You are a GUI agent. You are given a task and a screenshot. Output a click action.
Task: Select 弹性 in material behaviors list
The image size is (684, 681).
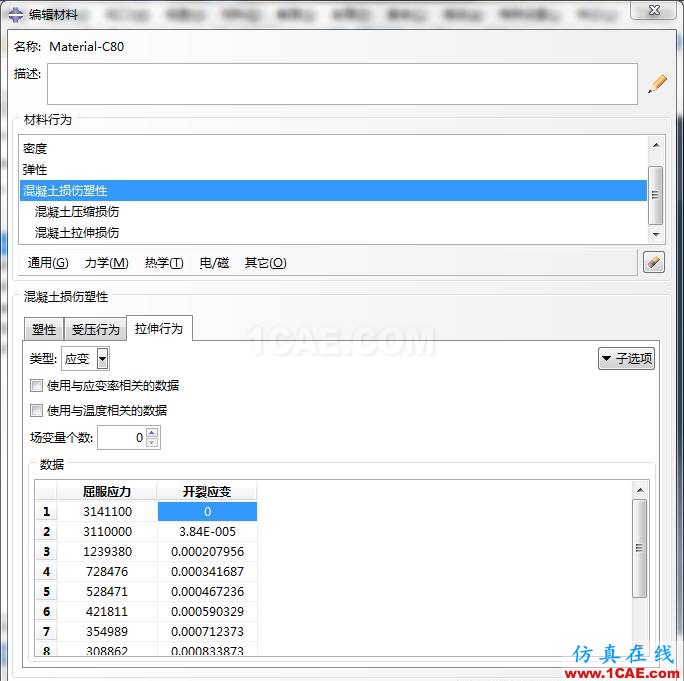pyautogui.click(x=333, y=169)
